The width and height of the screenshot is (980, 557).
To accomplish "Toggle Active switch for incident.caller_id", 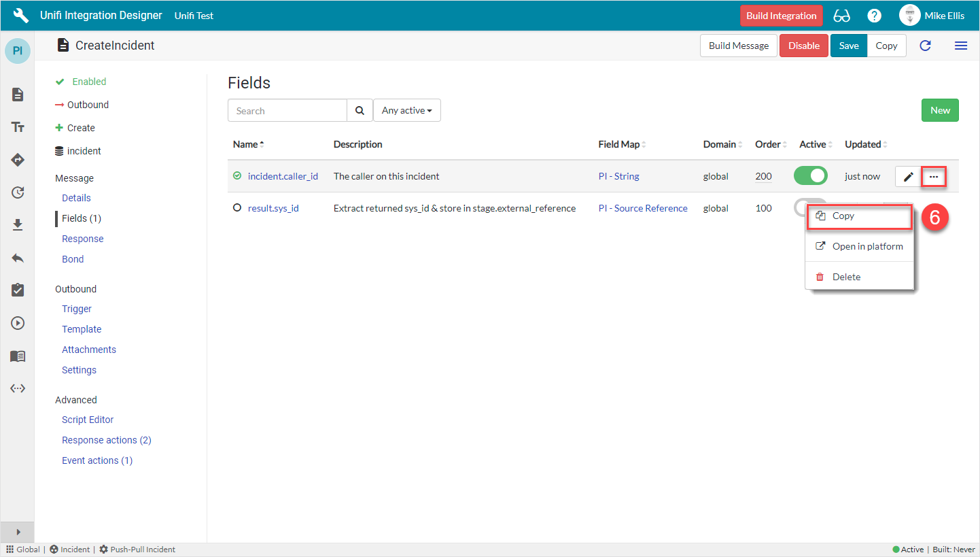I will (x=810, y=176).
